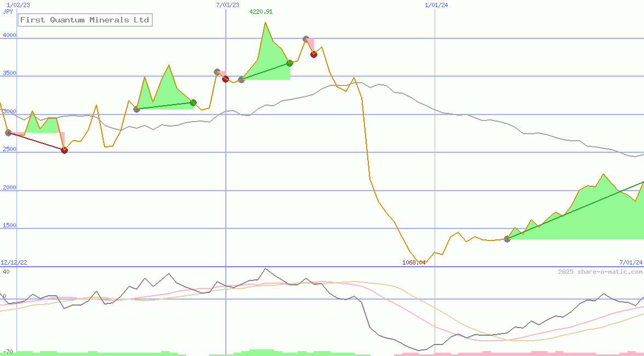Click the First Quantum Minerals Ltd title box
The height and width of the screenshot is (356, 644).
pos(84,20)
